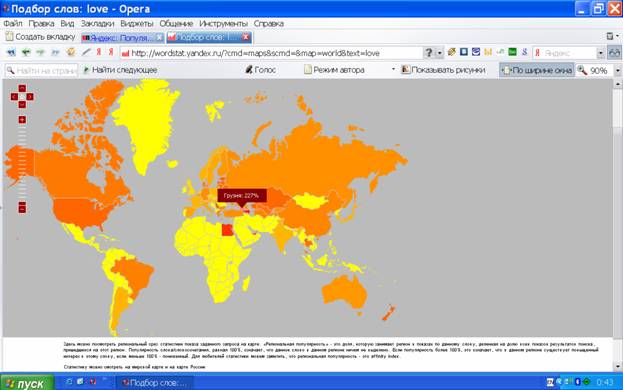Click Создать вкладку to open new tab
Screen dimensions: 623x390
tap(40, 37)
